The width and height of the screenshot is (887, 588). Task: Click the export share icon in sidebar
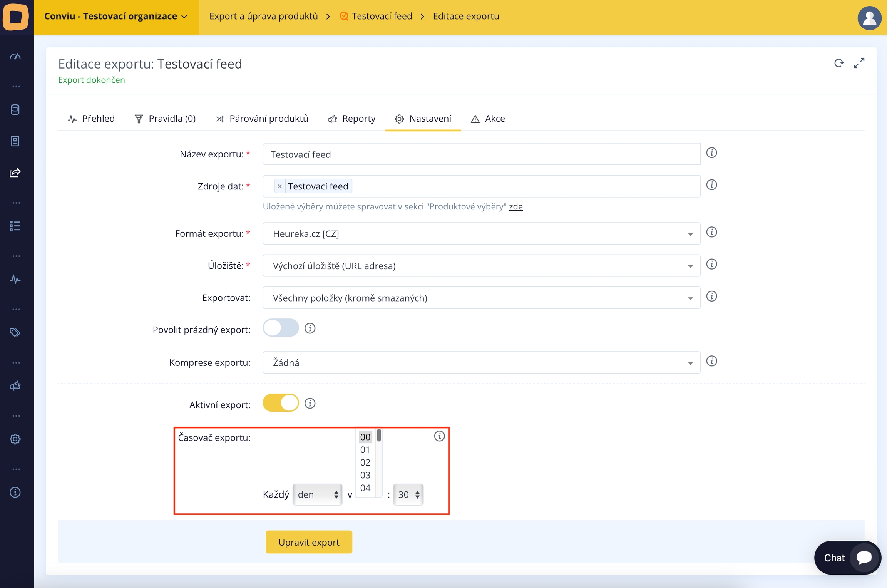[x=15, y=173]
